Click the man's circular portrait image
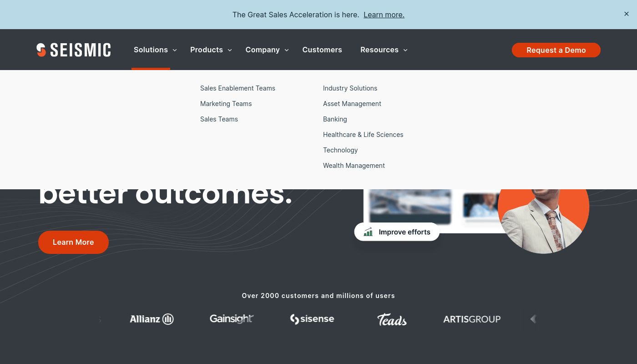This screenshot has height=364, width=637. (544, 221)
